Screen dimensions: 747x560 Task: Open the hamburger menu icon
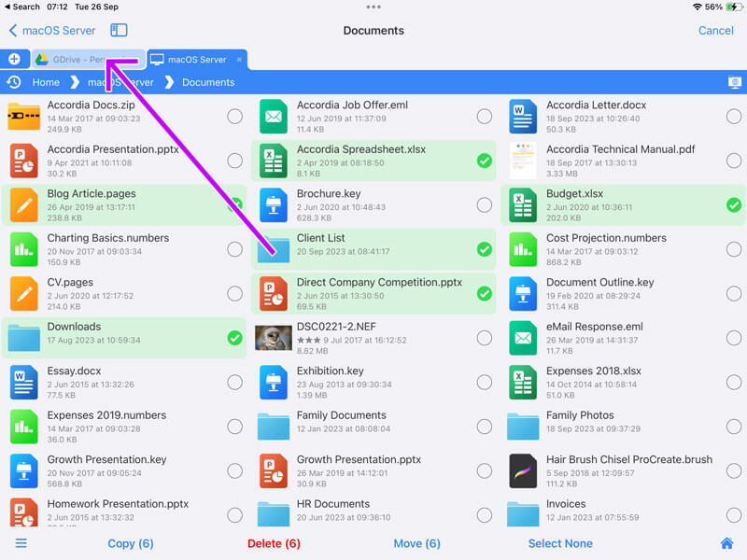(21, 543)
